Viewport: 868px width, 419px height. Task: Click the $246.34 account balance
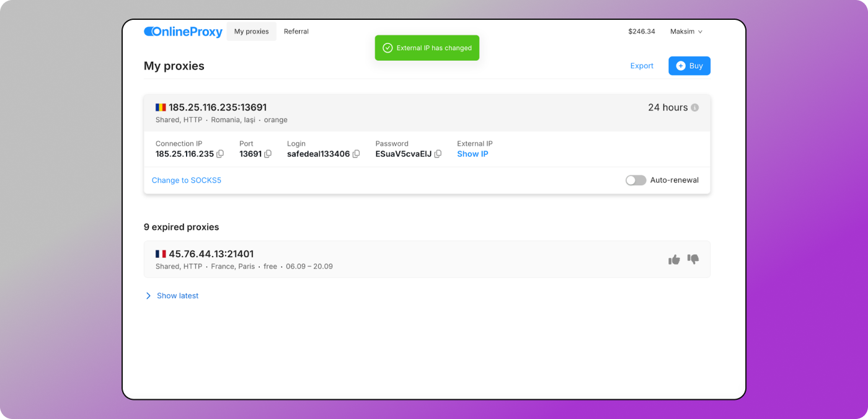641,32
